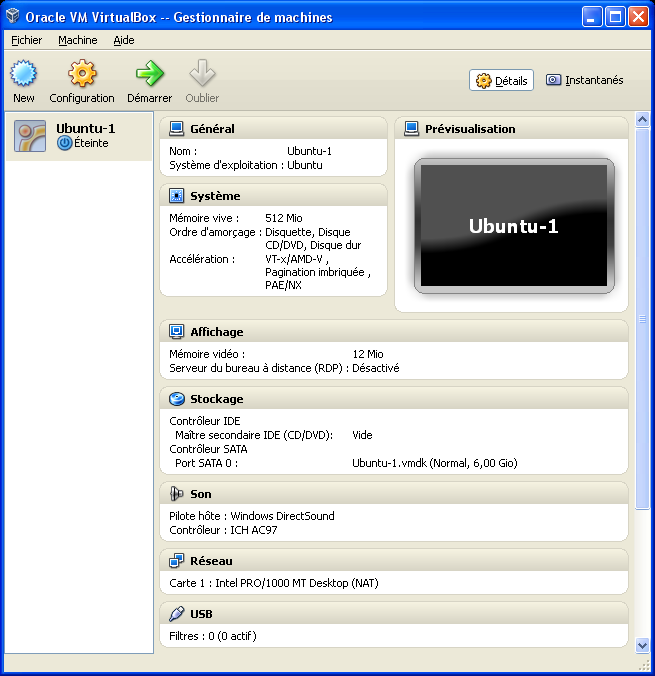Click the Son speaker icon
Viewport: 655px width, 676px height.
click(x=176, y=494)
